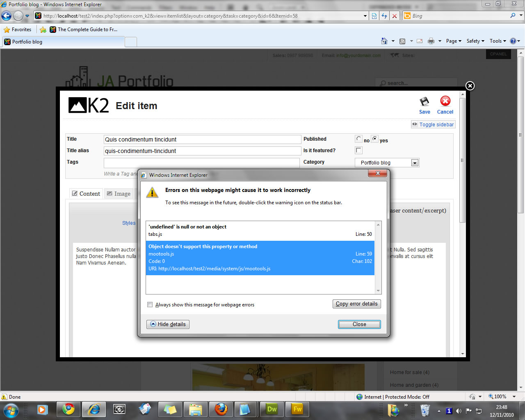Screen dimensions: 525x420
Task: Print the page with printer icon
Action: [x=431, y=41]
